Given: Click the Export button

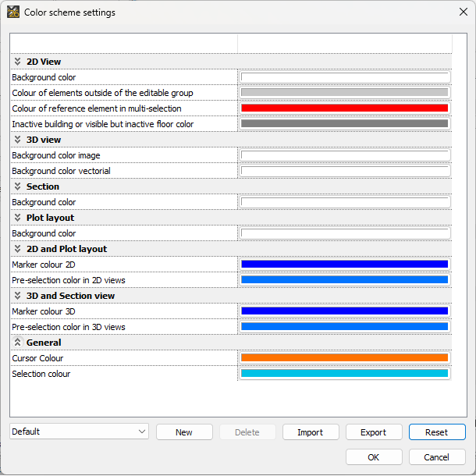Looking at the screenshot, I should coord(374,432).
